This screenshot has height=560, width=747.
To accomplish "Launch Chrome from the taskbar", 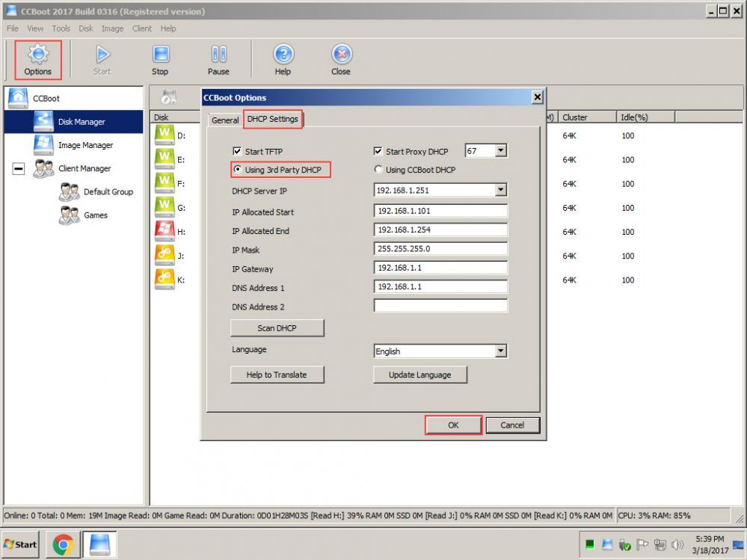I will click(64, 544).
